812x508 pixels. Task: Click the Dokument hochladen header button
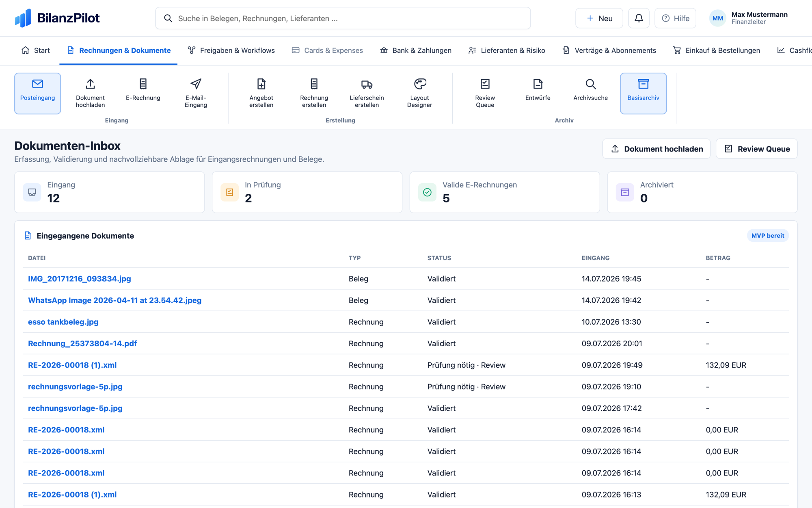coord(657,149)
